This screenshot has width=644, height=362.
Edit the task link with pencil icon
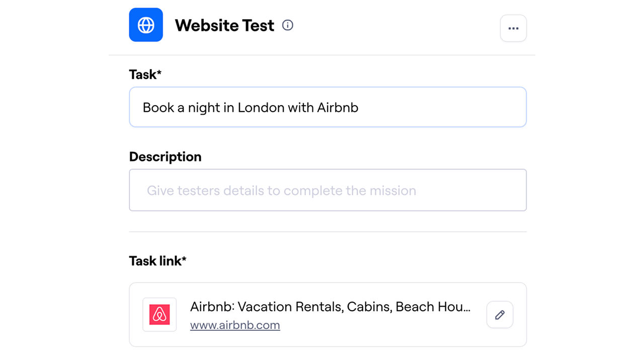(x=500, y=315)
